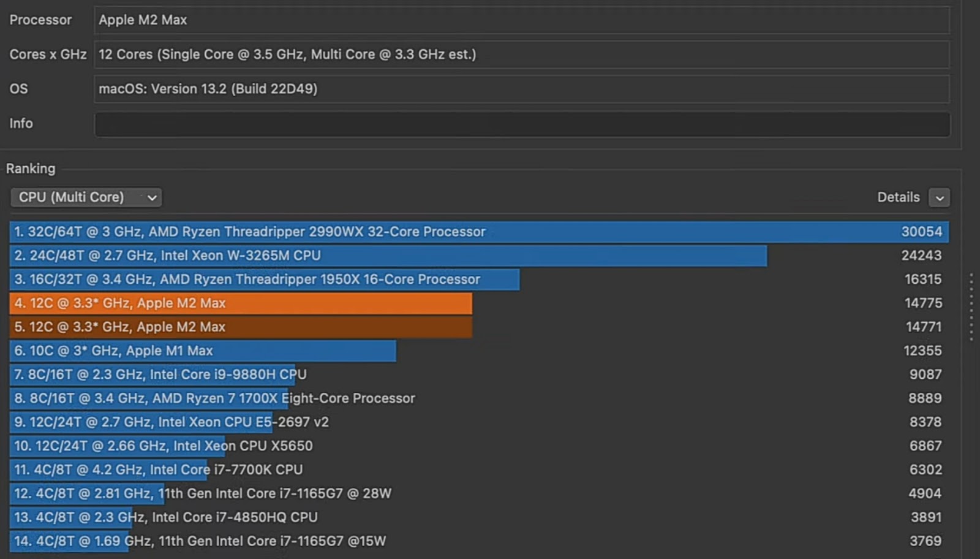Select the Intel Xeon W-3265M ranking row
The height and width of the screenshot is (559, 980).
pyautogui.click(x=479, y=256)
